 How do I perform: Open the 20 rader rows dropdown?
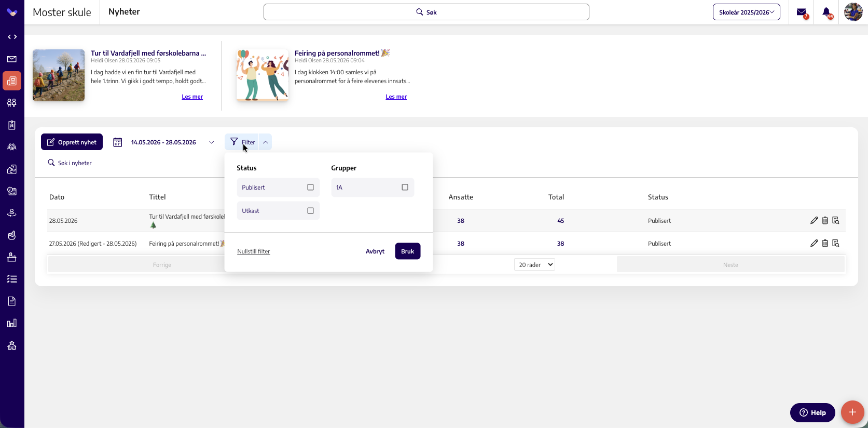click(x=534, y=265)
